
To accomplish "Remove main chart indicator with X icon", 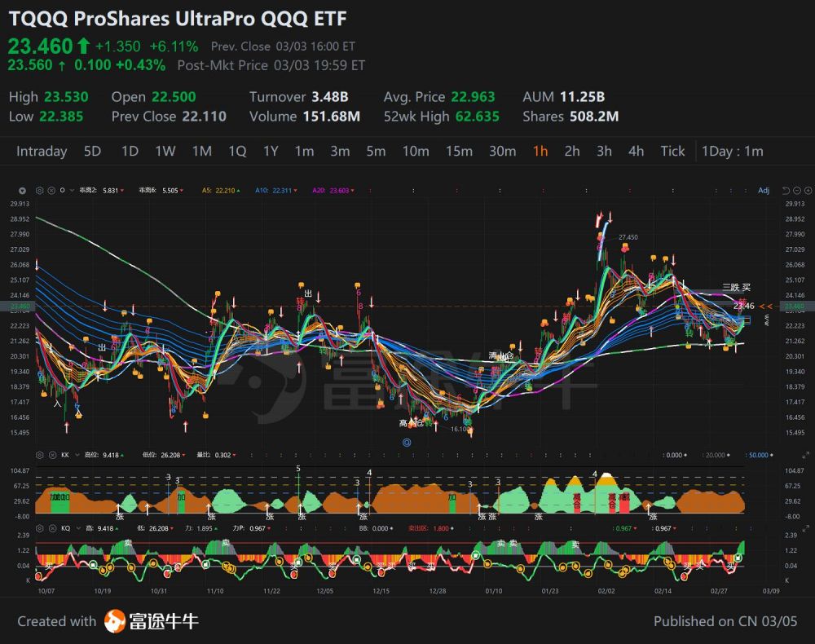I will (51, 190).
